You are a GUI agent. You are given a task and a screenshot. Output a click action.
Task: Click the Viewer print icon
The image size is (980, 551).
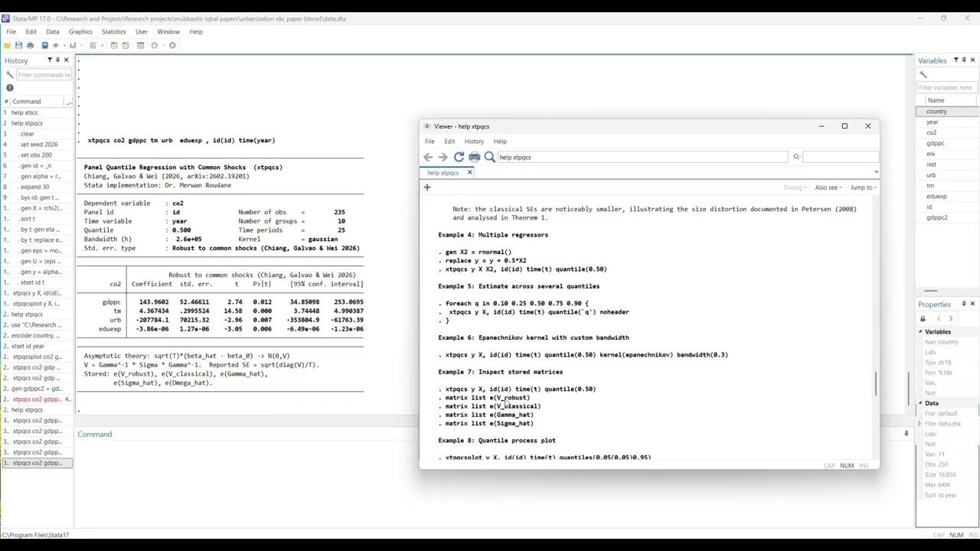pos(475,157)
